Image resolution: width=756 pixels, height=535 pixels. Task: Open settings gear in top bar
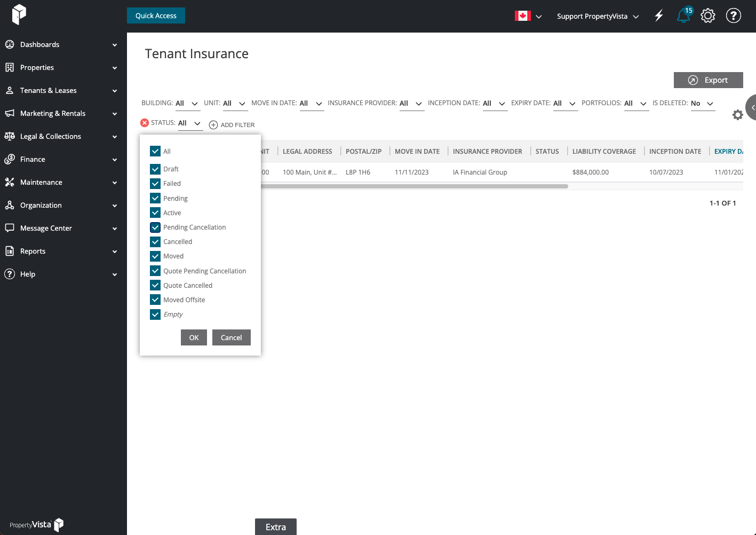(x=708, y=15)
